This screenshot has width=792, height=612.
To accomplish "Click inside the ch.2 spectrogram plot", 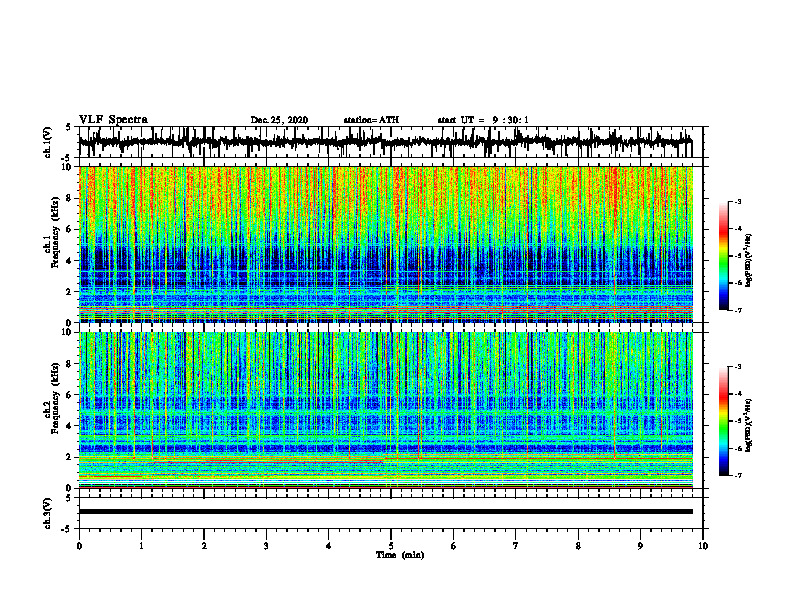I will click(x=386, y=410).
